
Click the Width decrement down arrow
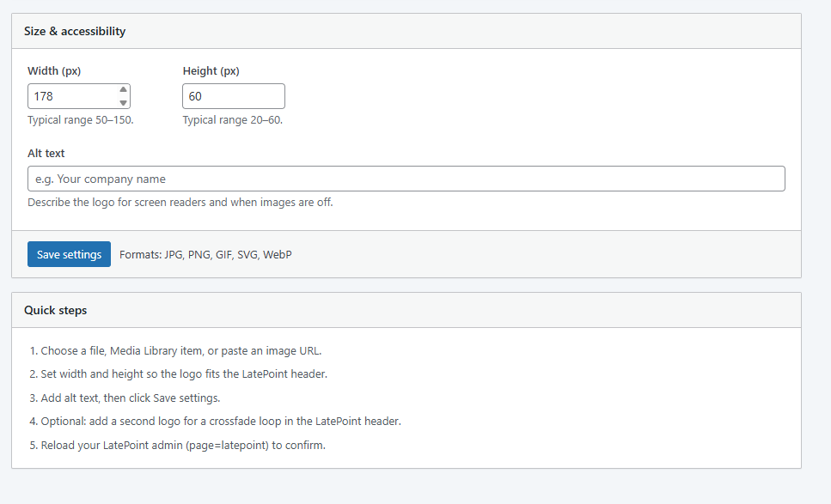point(124,103)
